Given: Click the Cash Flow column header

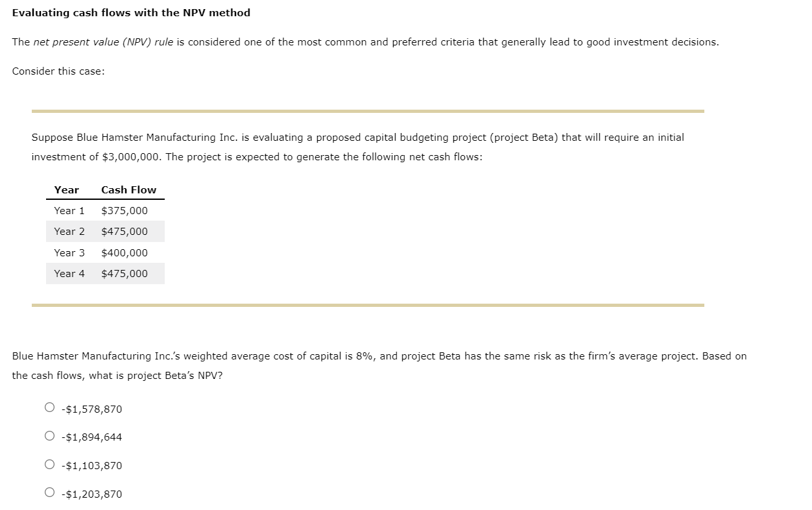Looking at the screenshot, I should [x=128, y=189].
